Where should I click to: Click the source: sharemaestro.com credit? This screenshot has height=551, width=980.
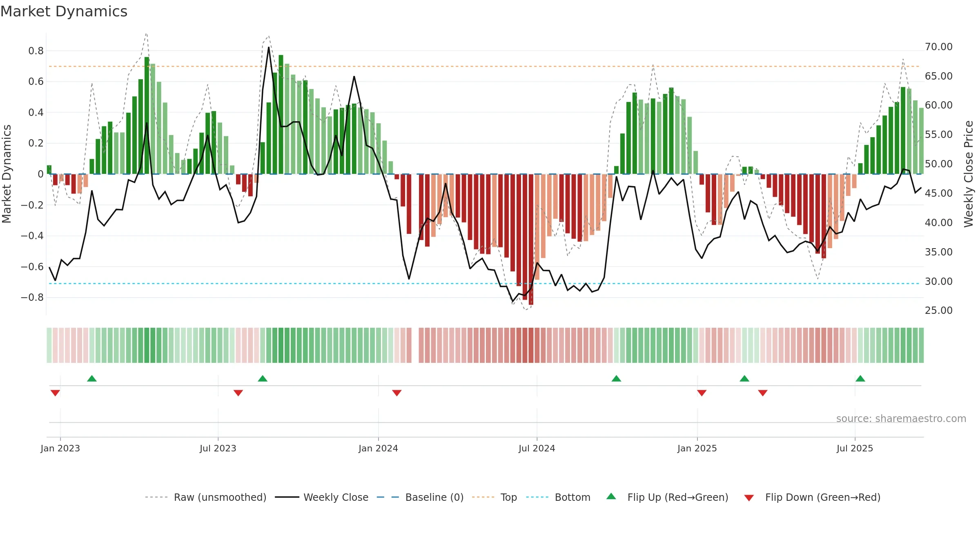901,418
